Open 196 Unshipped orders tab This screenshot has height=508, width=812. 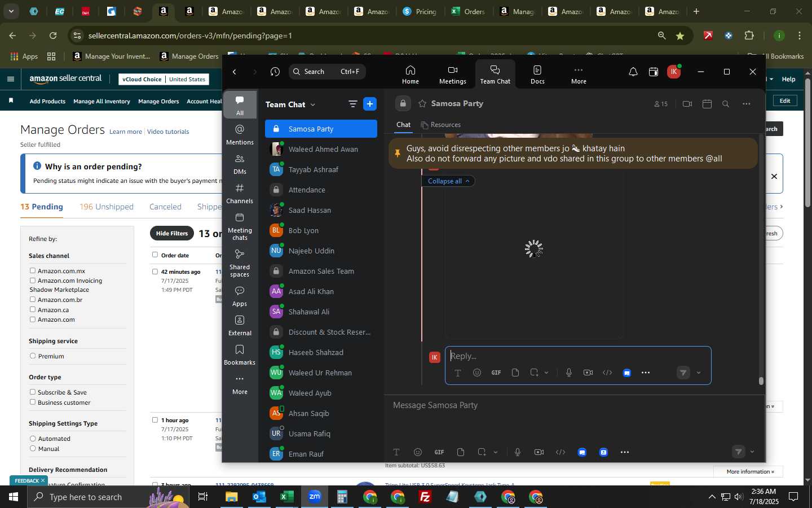tap(107, 207)
